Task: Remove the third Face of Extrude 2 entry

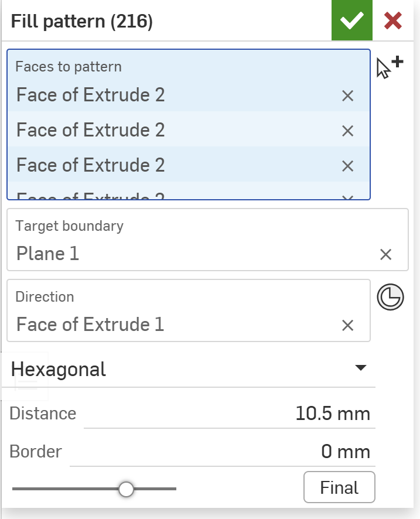Action: pyautogui.click(x=347, y=166)
